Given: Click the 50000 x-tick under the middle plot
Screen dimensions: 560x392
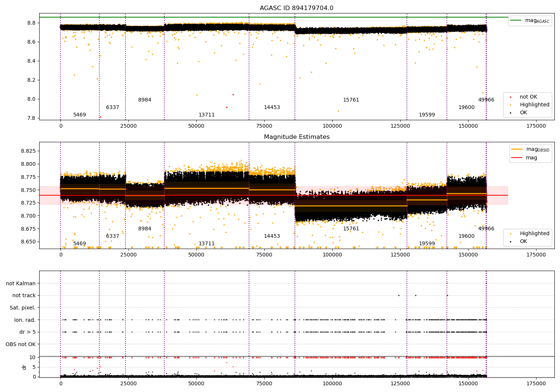Looking at the screenshot, I should pyautogui.click(x=196, y=255).
